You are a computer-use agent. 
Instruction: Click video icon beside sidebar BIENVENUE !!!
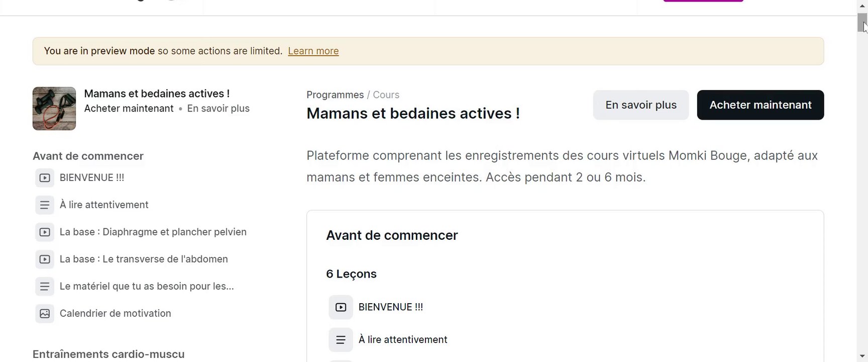(45, 178)
